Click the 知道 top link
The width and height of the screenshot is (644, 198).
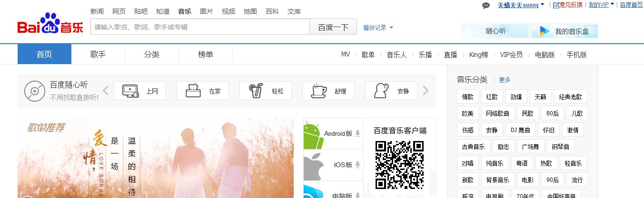coord(163,11)
